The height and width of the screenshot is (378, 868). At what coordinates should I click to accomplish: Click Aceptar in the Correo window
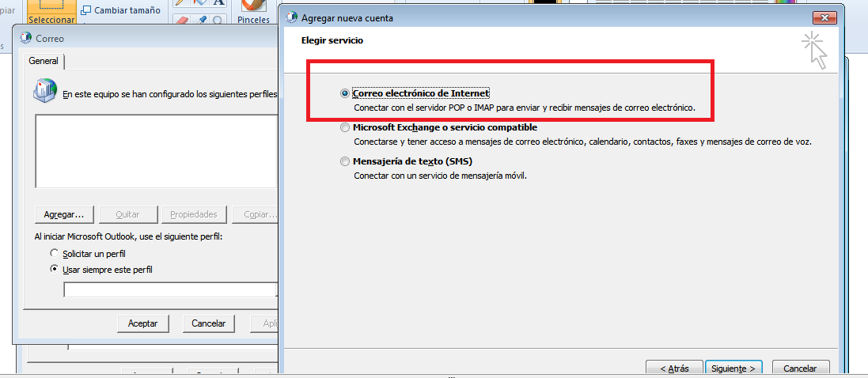coord(143,323)
